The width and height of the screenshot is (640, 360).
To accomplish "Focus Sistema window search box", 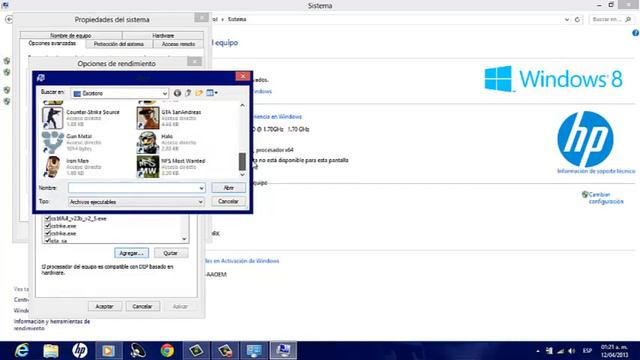I will (x=611, y=19).
